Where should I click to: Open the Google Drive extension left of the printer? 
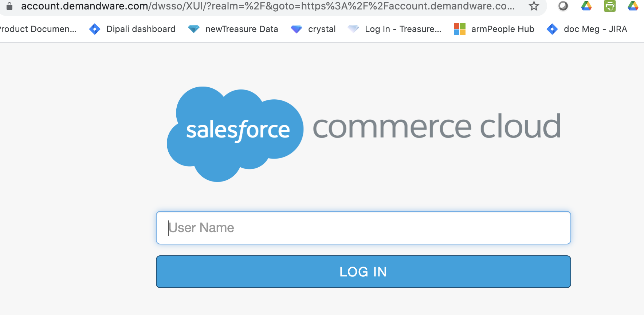pyautogui.click(x=586, y=6)
